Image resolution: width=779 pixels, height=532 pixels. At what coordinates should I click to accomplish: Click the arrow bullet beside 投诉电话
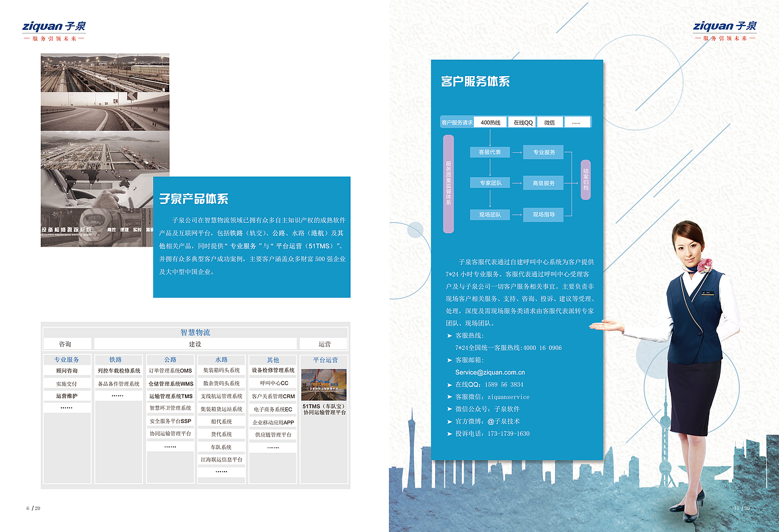pos(450,433)
